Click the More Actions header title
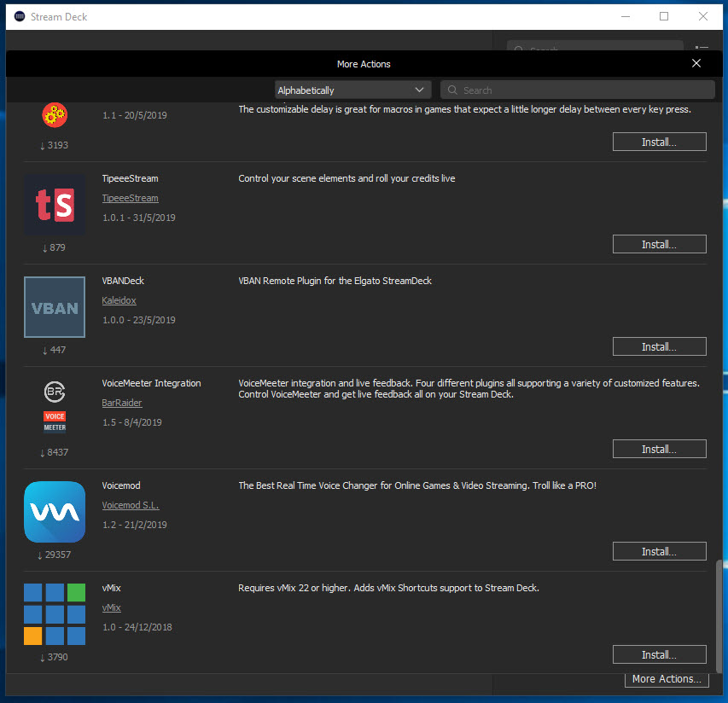The image size is (728, 703). 364,64
